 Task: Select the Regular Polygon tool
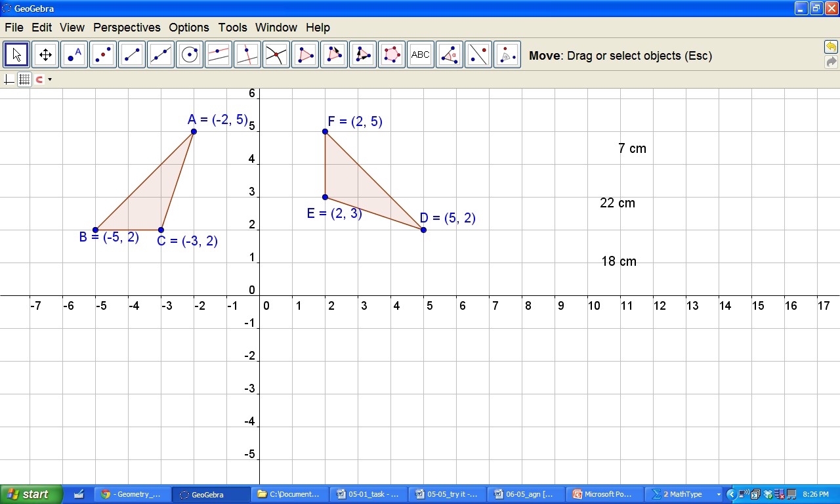(x=392, y=55)
